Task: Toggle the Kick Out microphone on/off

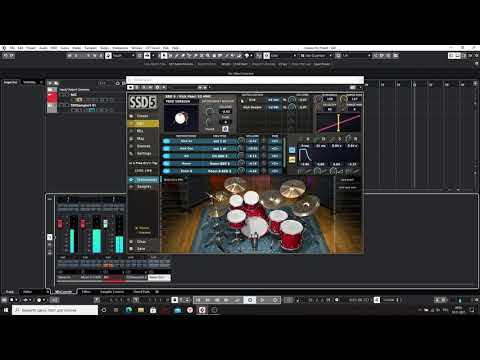Action: coord(166,149)
